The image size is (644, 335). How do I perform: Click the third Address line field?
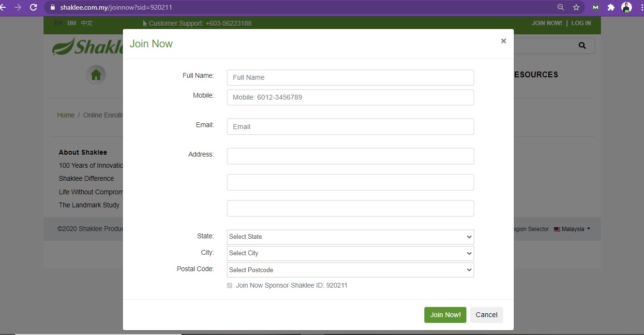click(350, 208)
